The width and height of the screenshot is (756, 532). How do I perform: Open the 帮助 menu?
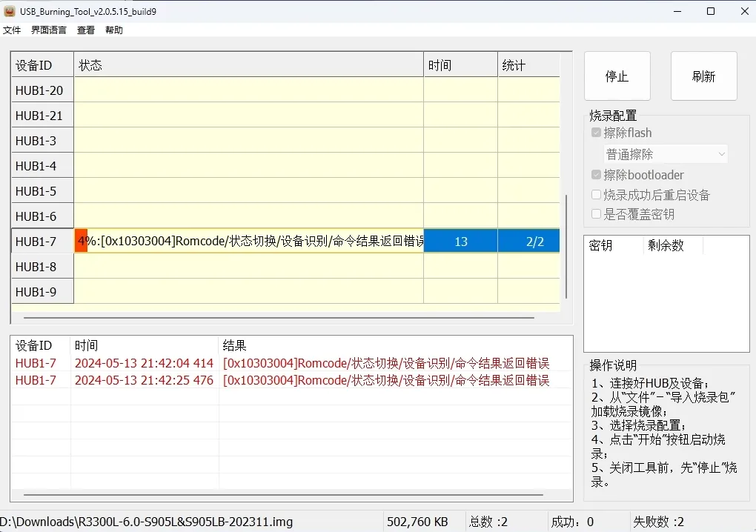click(114, 30)
